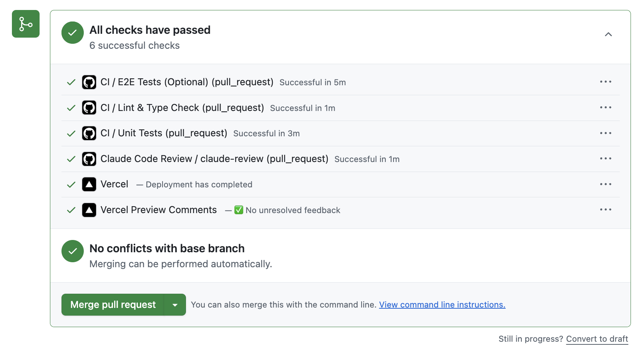Open the ellipsis menu on the Vercel row
Image resolution: width=644 pixels, height=354 pixels.
coord(605,184)
